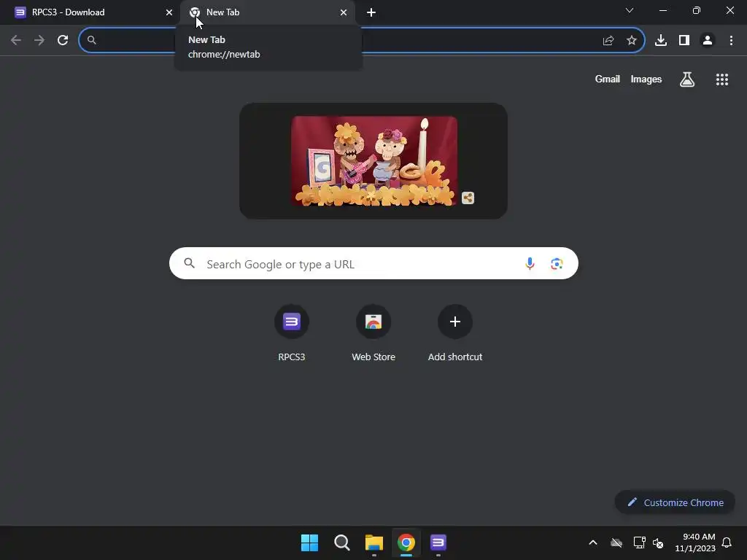Share this page icon in address bar
747x560 pixels.
point(608,41)
